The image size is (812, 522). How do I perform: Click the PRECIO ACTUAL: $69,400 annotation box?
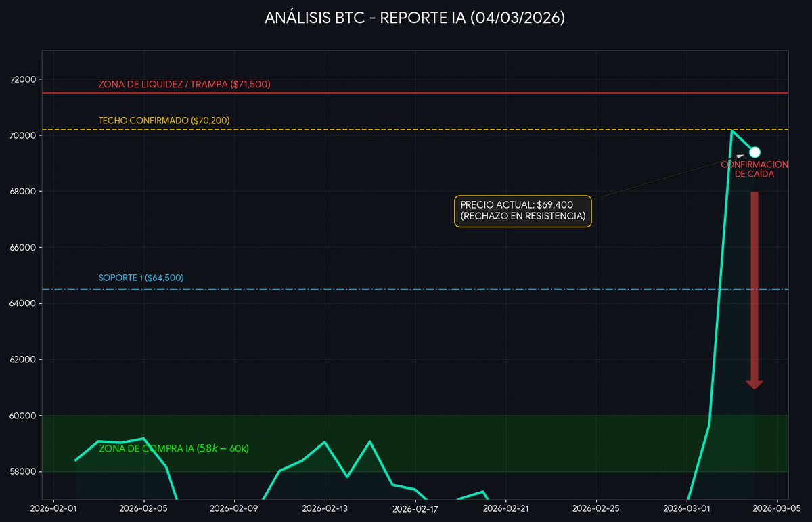pos(522,211)
